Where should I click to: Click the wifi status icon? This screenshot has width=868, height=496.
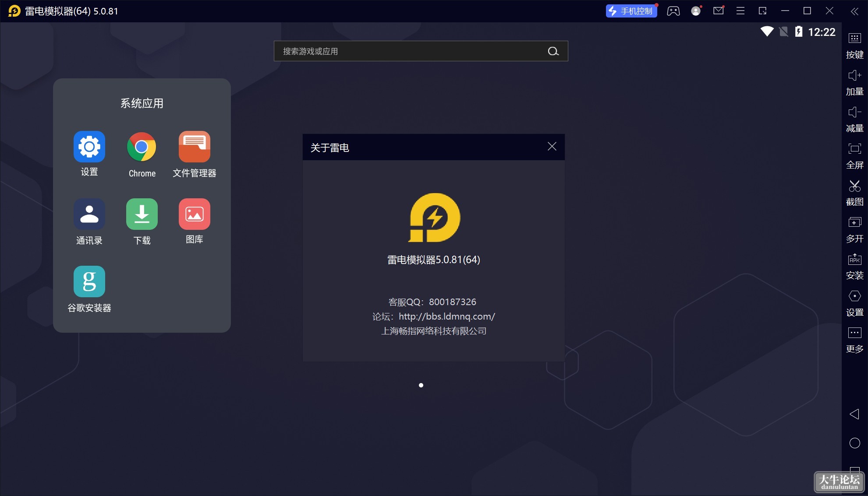(x=767, y=32)
